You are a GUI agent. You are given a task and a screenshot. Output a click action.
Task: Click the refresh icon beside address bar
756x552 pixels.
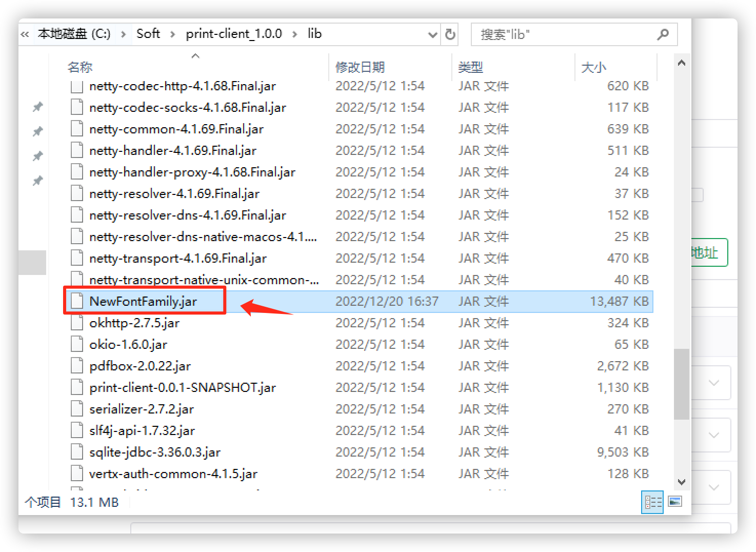(x=450, y=34)
